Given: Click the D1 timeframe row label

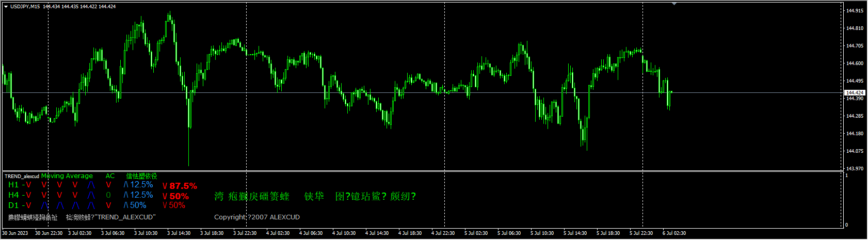Looking at the screenshot, I should coord(13,205).
